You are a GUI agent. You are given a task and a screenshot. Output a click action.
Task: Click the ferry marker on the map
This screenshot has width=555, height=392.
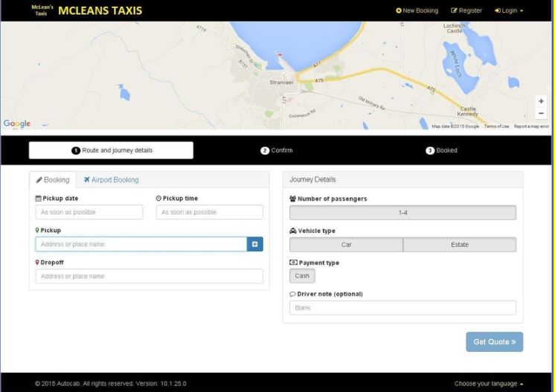[x=280, y=55]
